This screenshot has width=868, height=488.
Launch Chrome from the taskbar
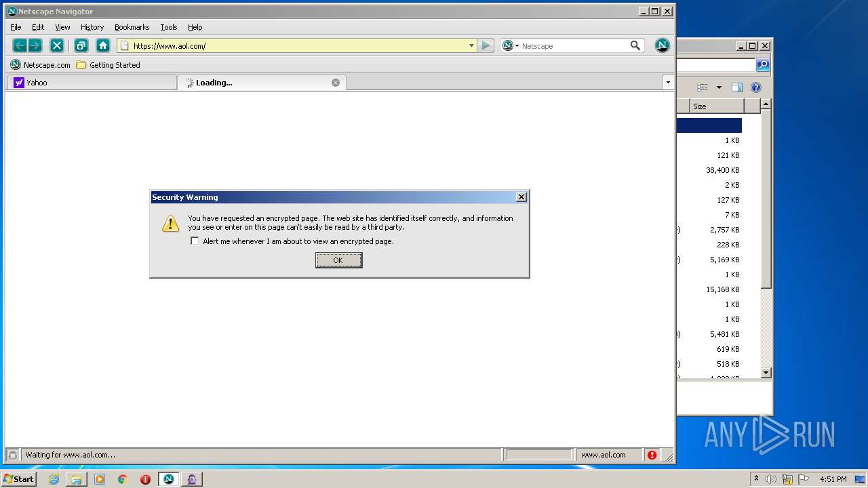point(122,479)
